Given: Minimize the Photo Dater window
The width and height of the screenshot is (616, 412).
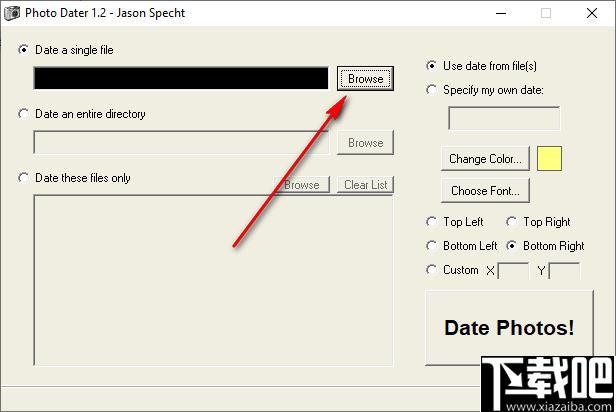Looking at the screenshot, I should coord(501,13).
